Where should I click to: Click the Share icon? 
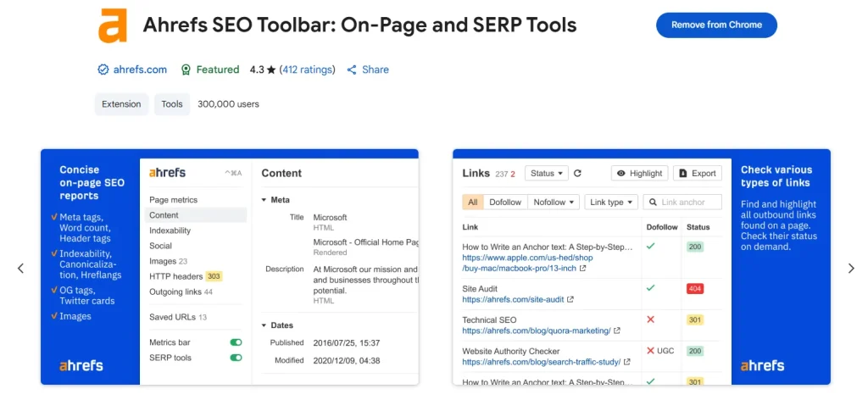tap(352, 69)
